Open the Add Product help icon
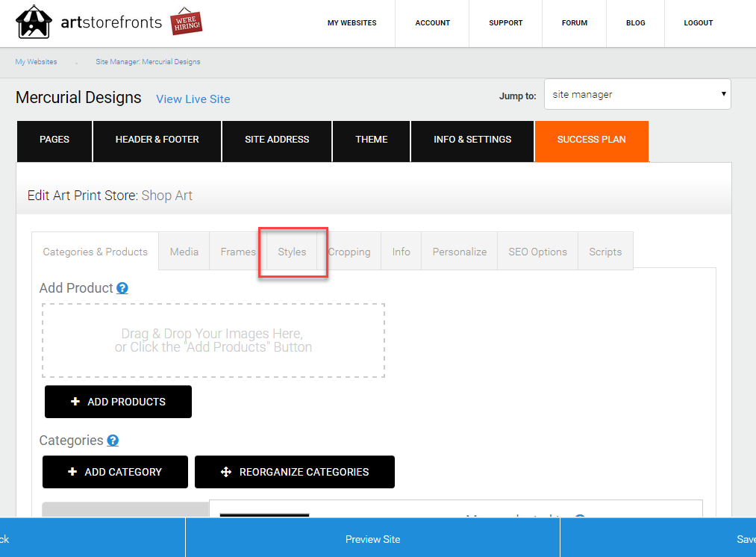 click(x=122, y=288)
